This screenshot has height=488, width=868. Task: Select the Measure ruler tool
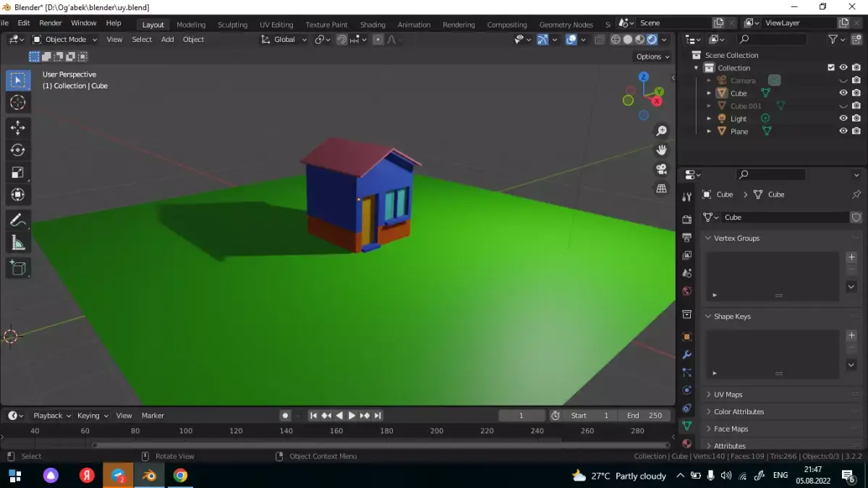18,243
